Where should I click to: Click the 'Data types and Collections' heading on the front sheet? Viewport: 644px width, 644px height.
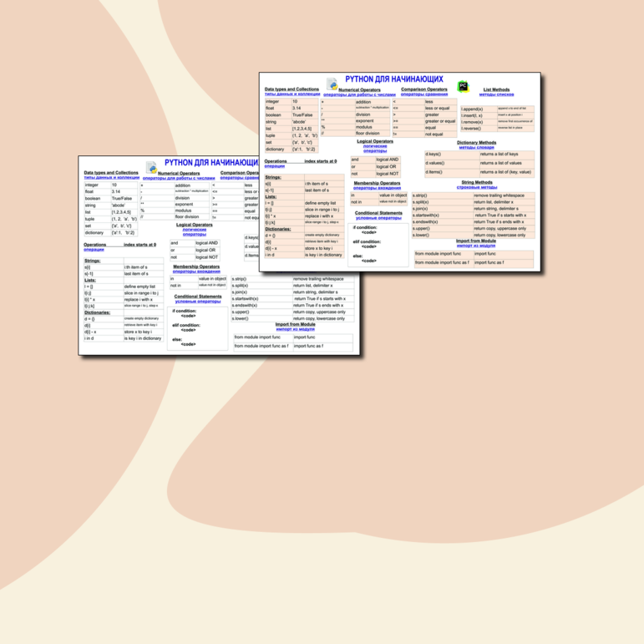pyautogui.click(x=292, y=89)
